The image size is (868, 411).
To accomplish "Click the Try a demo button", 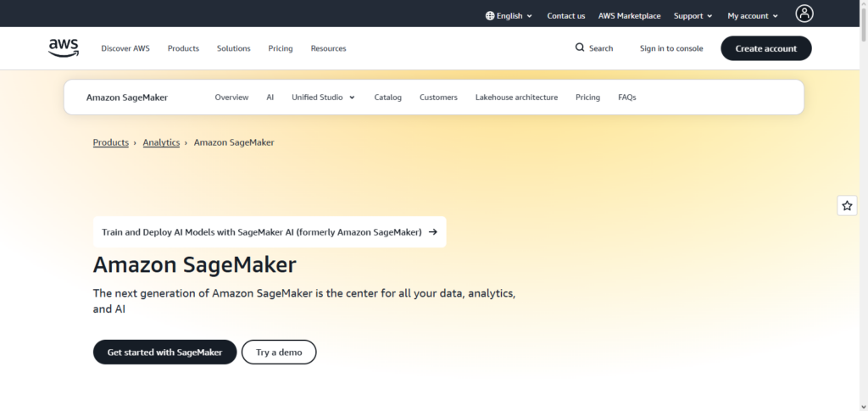I will pyautogui.click(x=279, y=353).
